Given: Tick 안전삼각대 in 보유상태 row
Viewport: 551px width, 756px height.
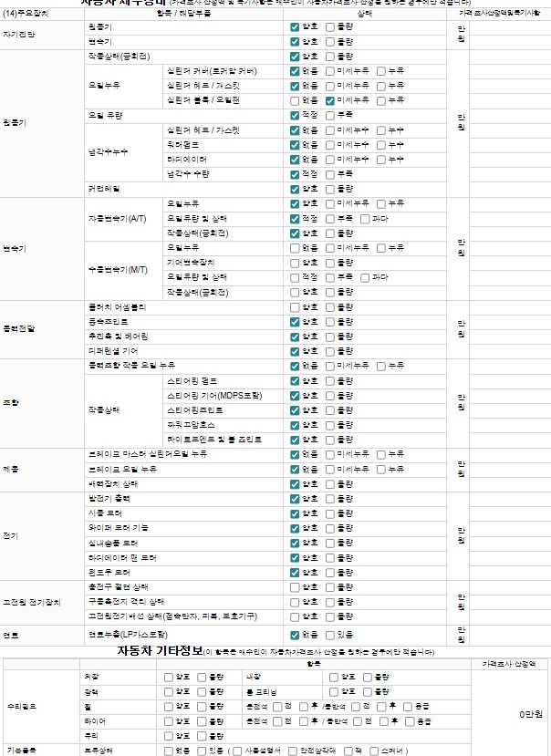Looking at the screenshot, I should click(293, 751).
